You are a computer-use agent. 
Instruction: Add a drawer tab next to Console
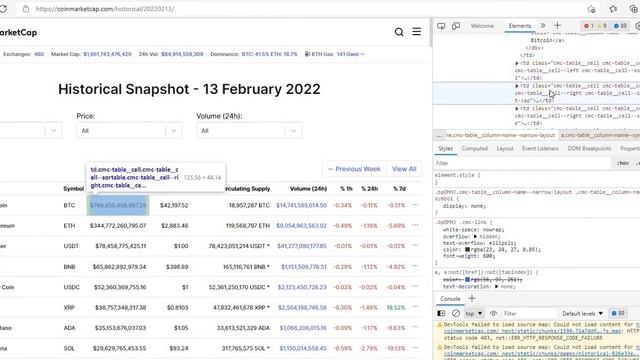tap(472, 299)
